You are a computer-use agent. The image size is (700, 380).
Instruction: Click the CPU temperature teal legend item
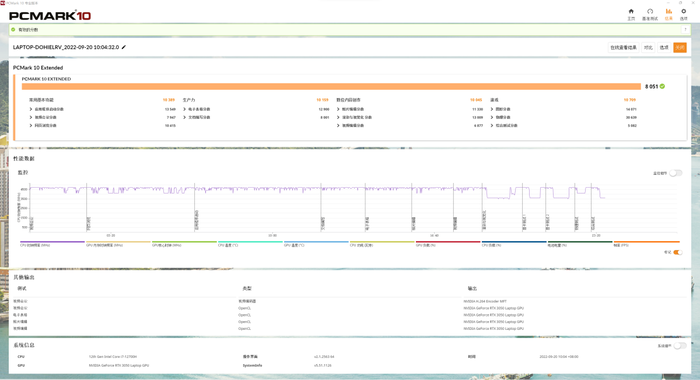coord(250,243)
